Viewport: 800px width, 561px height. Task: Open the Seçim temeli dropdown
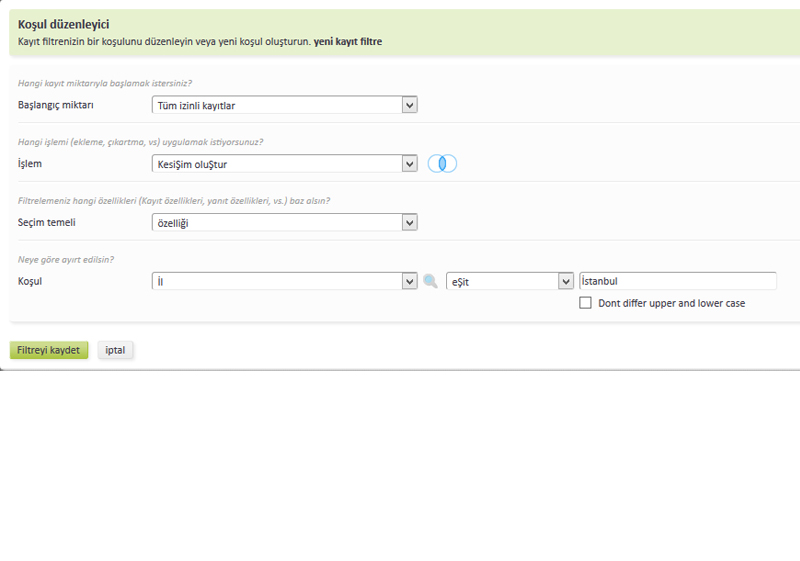tap(284, 223)
